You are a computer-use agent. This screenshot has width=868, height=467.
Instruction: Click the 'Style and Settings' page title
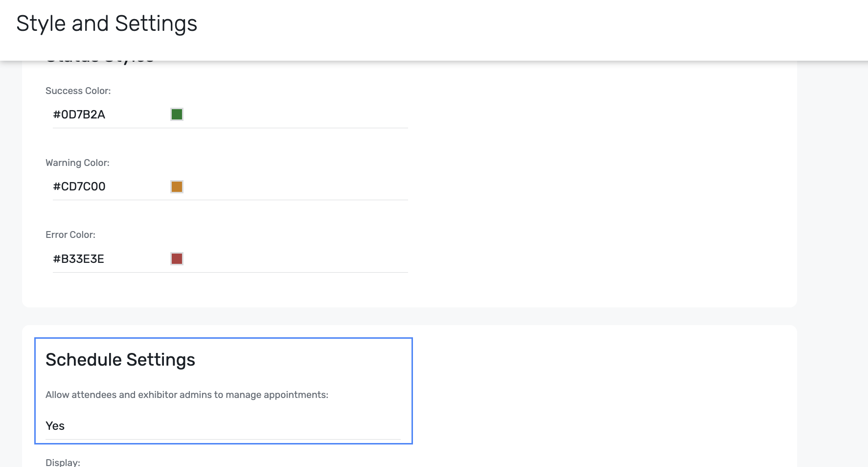coord(107,23)
